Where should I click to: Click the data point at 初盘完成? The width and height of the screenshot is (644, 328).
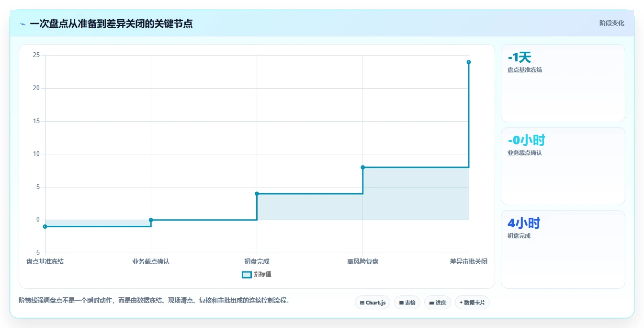(x=257, y=194)
